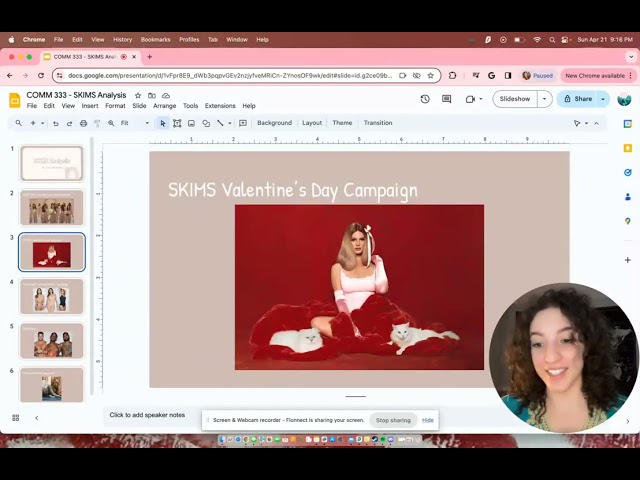This screenshot has height=480, width=640.
Task: Click the Meet camera icon
Action: pos(470,99)
